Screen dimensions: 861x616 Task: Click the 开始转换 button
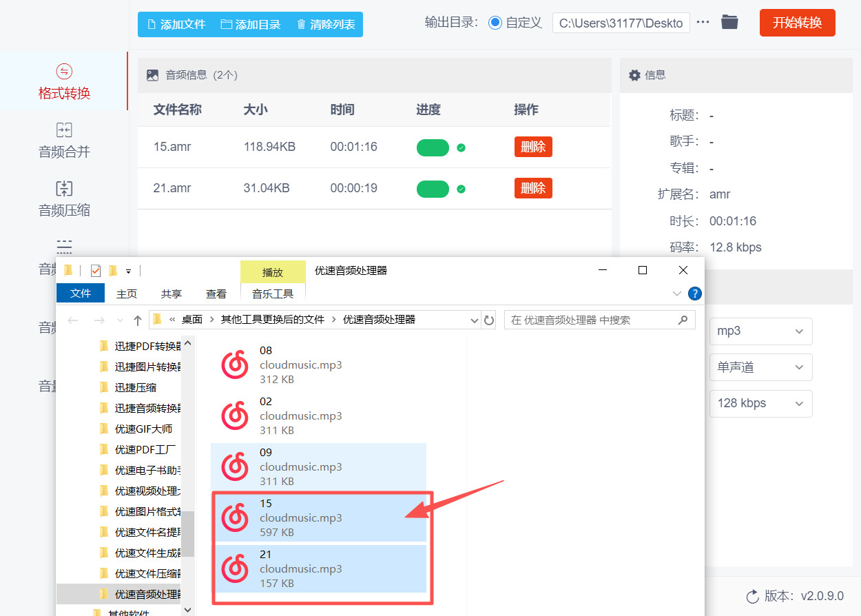pyautogui.click(x=797, y=23)
